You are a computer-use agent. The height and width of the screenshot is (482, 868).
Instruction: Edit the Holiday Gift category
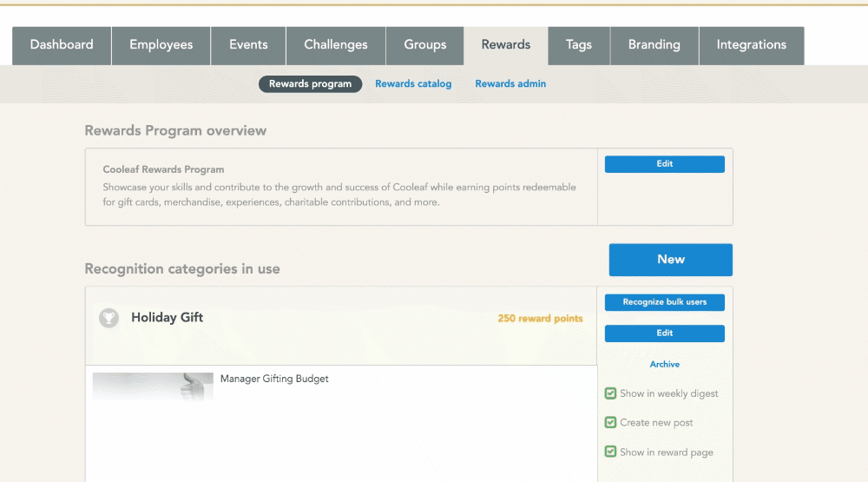tap(664, 333)
